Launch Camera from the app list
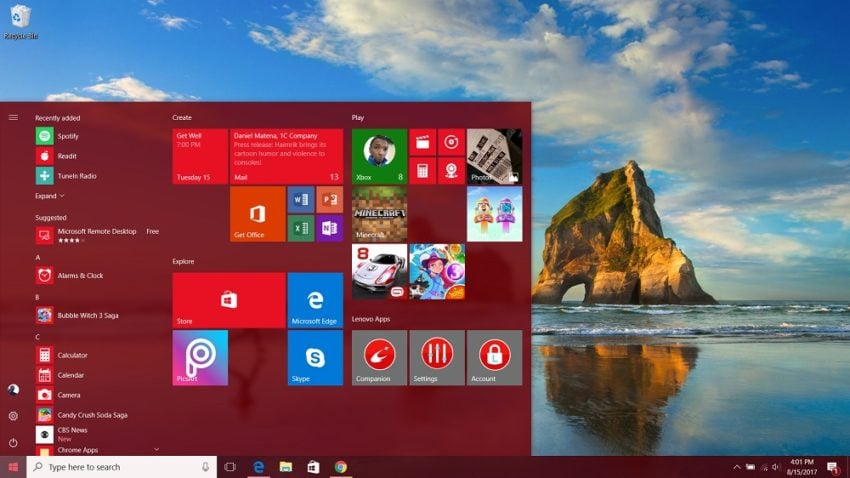Viewport: 850px width, 478px height. tap(58, 395)
